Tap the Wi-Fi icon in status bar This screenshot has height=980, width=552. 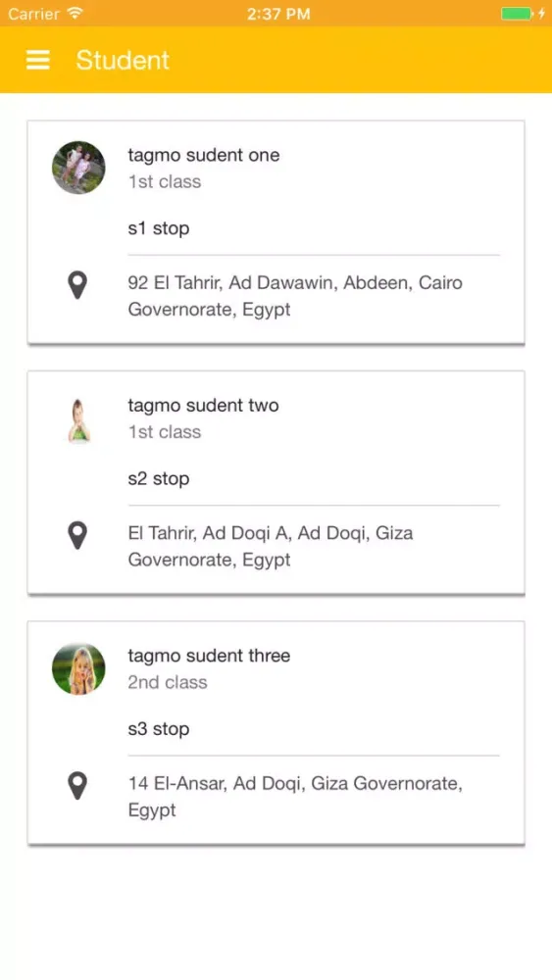coord(75,13)
